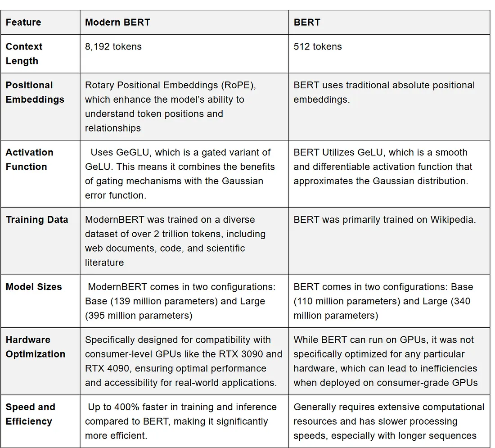Click the GeGLU description cell
495x448 pixels.
[x=184, y=174]
